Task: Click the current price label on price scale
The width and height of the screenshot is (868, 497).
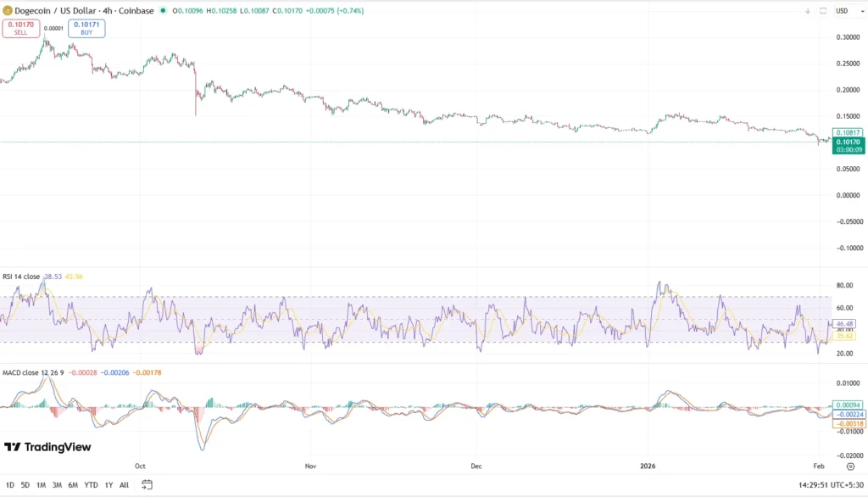Action: tap(848, 144)
